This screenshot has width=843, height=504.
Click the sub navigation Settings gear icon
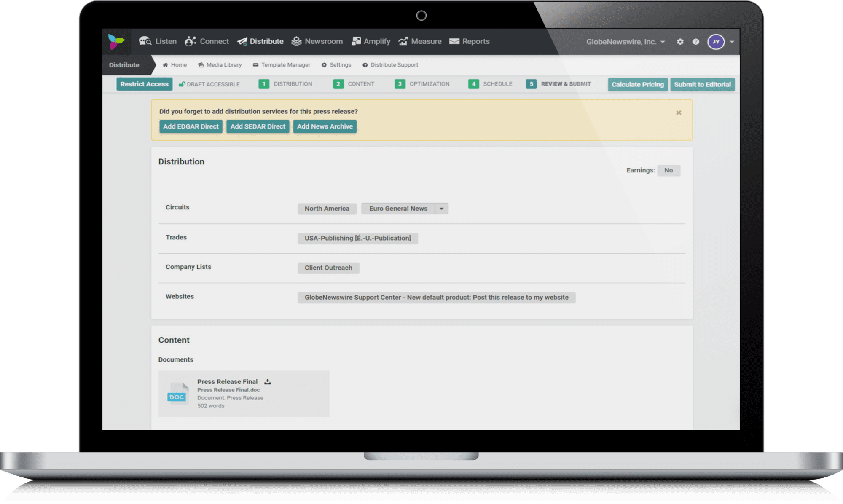coord(324,65)
